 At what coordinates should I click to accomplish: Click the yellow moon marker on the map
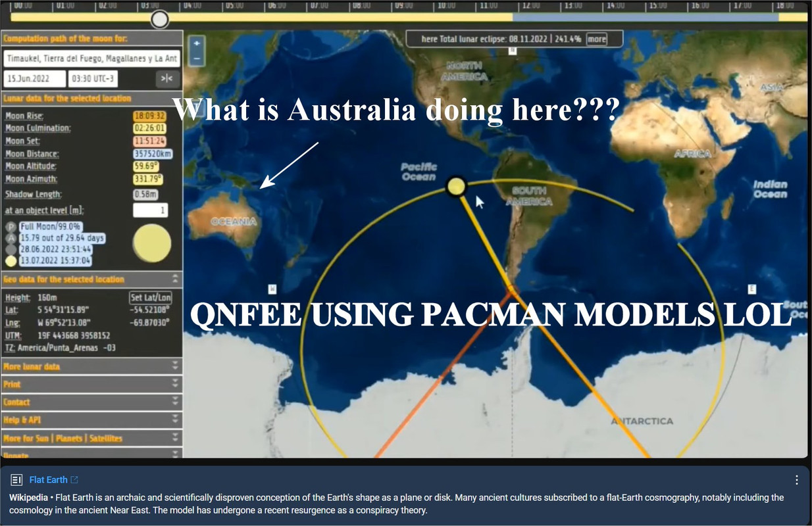tap(455, 187)
